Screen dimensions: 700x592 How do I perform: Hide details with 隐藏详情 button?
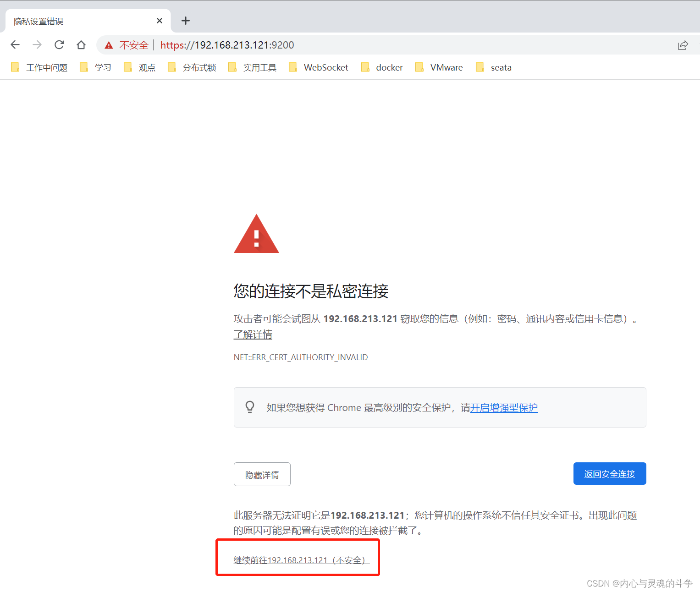pos(262,474)
